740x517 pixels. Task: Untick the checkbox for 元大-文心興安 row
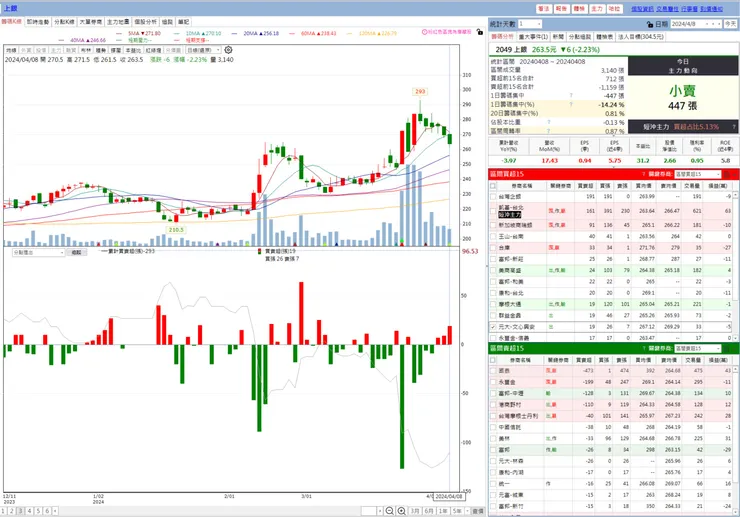tap(493, 327)
